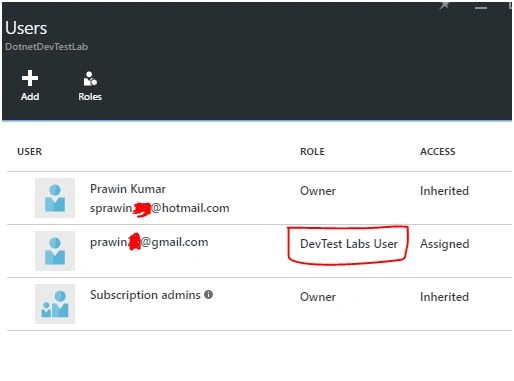Click the gmail user's avatar icon
The image size is (514, 381).
[55, 251]
